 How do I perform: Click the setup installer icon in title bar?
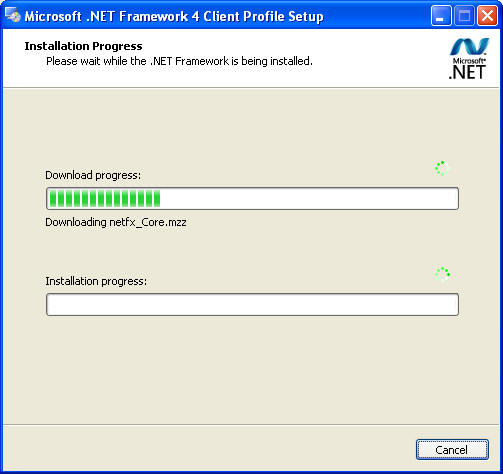point(13,15)
